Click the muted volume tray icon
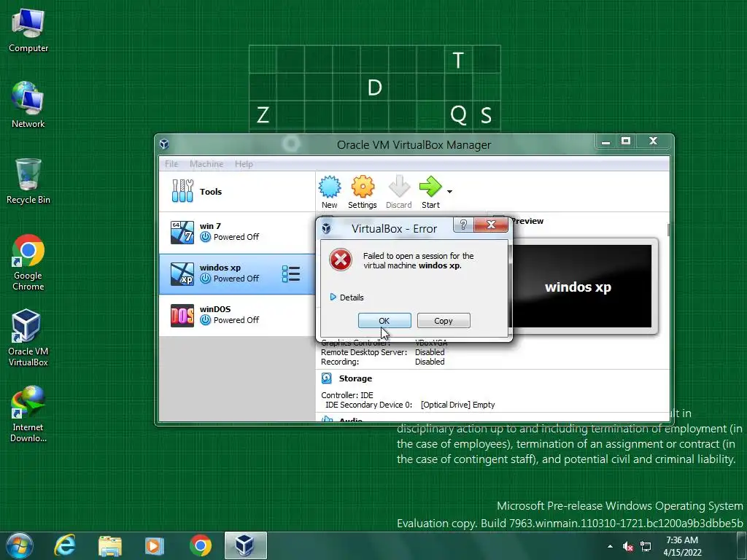This screenshot has height=560, width=747. point(628,546)
